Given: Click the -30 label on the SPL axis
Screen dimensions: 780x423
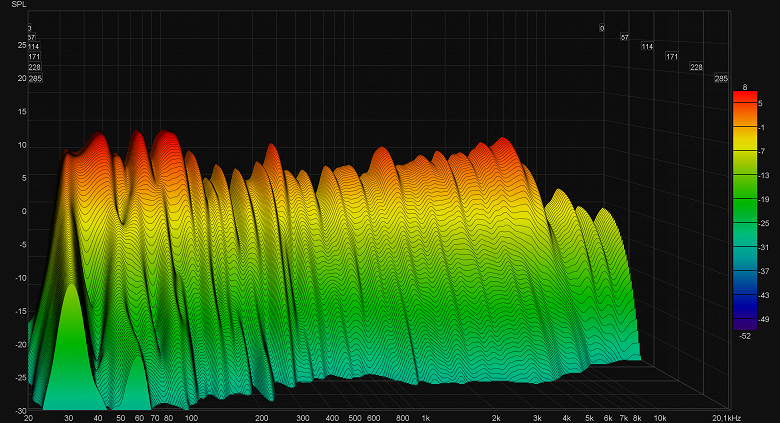Looking at the screenshot, I should pos(21,410).
